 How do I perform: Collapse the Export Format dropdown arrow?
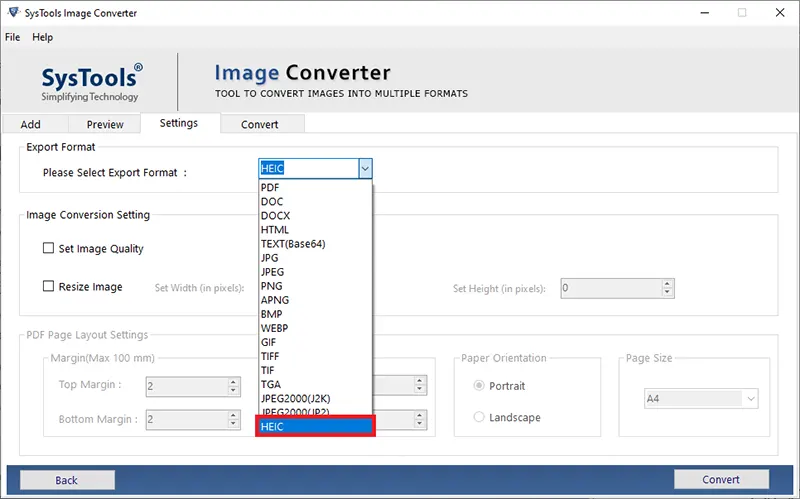tap(365, 169)
